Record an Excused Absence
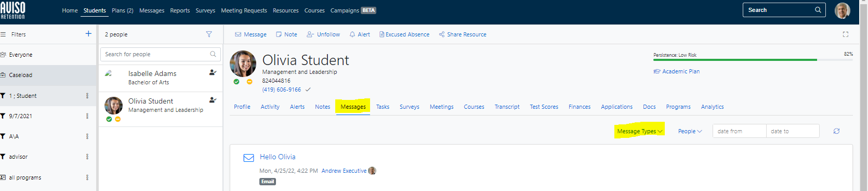 point(404,34)
